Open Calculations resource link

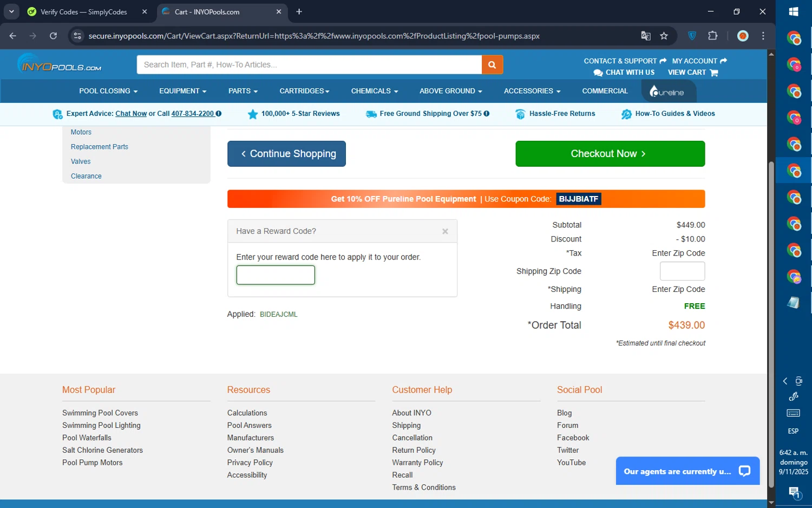coord(247,413)
